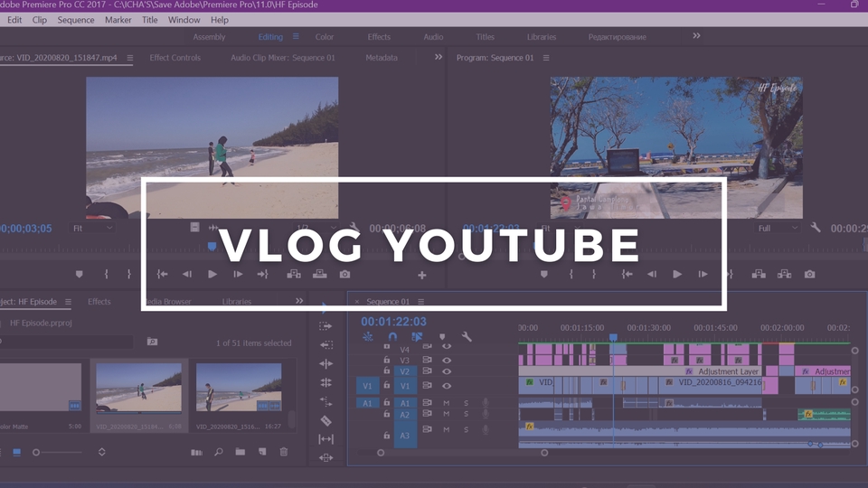The height and width of the screenshot is (488, 868).
Task: Select the Track Select Backward tool
Action: point(326,344)
